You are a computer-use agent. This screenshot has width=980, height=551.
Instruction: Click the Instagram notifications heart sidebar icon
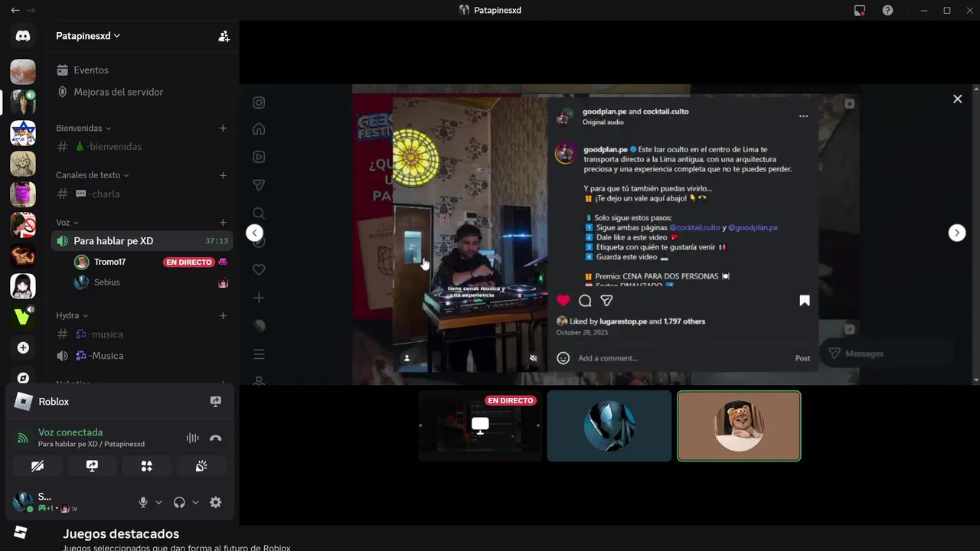[x=259, y=269]
